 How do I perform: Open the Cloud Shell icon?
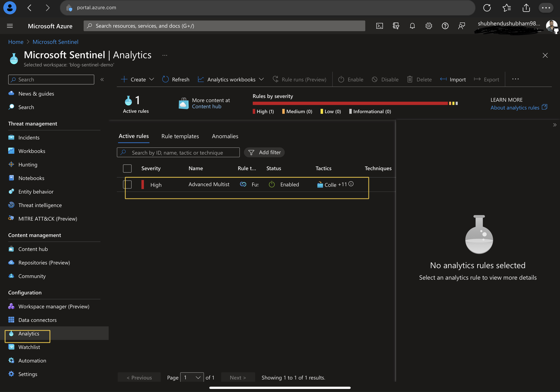[x=379, y=26]
